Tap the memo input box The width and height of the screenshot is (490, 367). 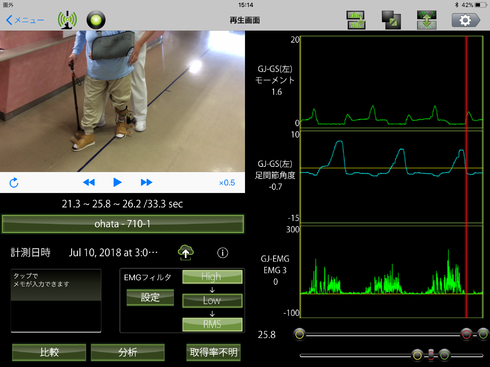pyautogui.click(x=56, y=301)
